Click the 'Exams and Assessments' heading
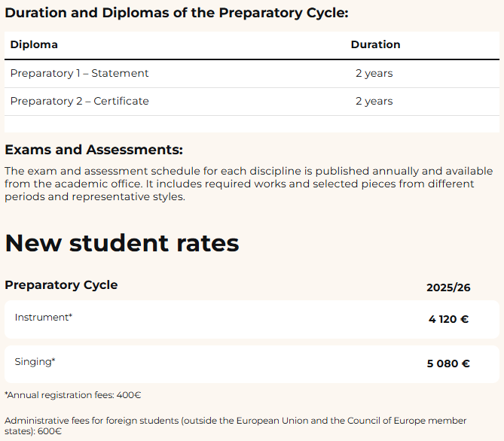This screenshot has height=441, width=504. [93, 150]
